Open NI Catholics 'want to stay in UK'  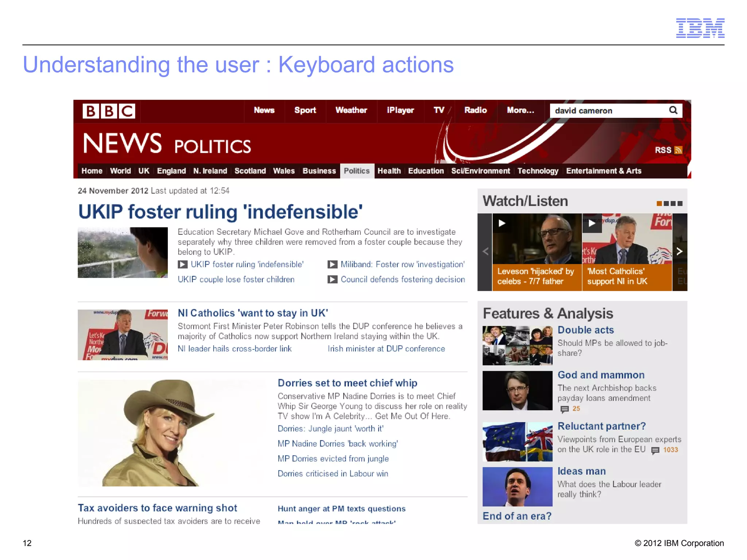pyautogui.click(x=253, y=313)
